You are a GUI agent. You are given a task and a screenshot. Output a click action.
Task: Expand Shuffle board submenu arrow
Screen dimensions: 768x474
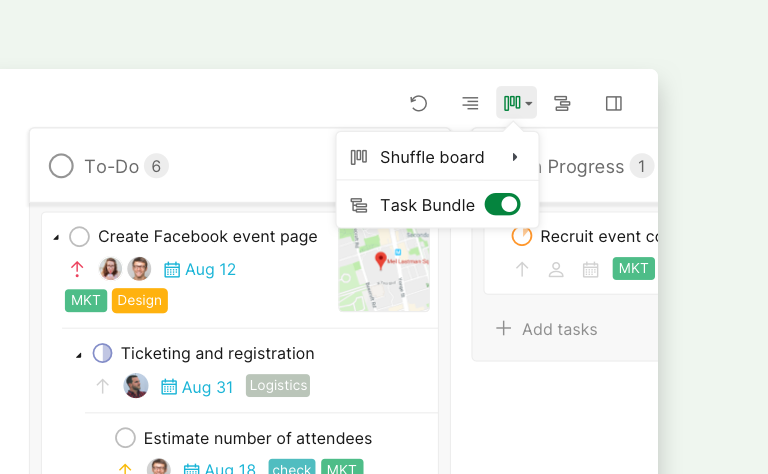point(515,157)
